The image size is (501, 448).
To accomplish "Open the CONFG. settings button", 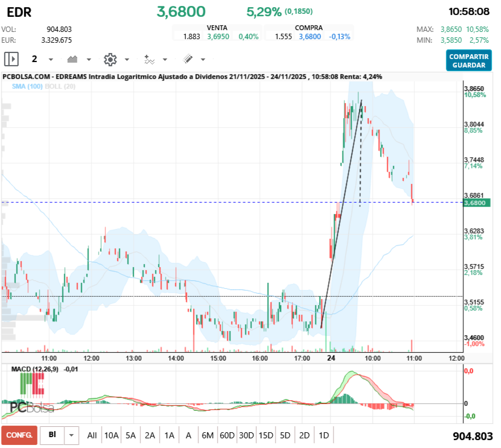I will (x=19, y=435).
